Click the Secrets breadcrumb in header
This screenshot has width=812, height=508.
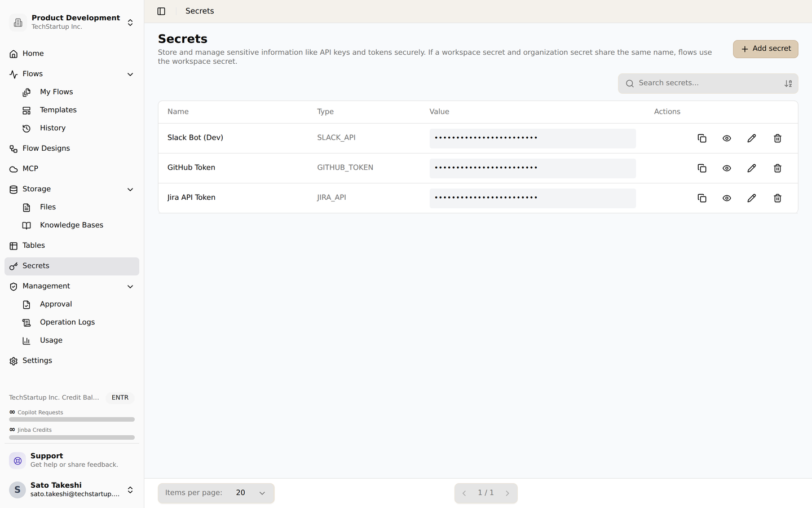point(200,11)
